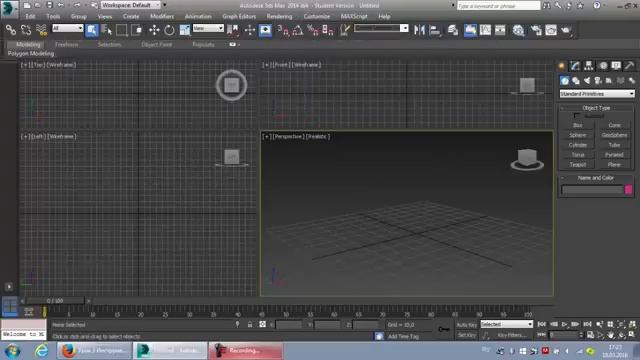Open the Select by Name dialog
This screenshot has width=640, height=360.
pyautogui.click(x=107, y=30)
